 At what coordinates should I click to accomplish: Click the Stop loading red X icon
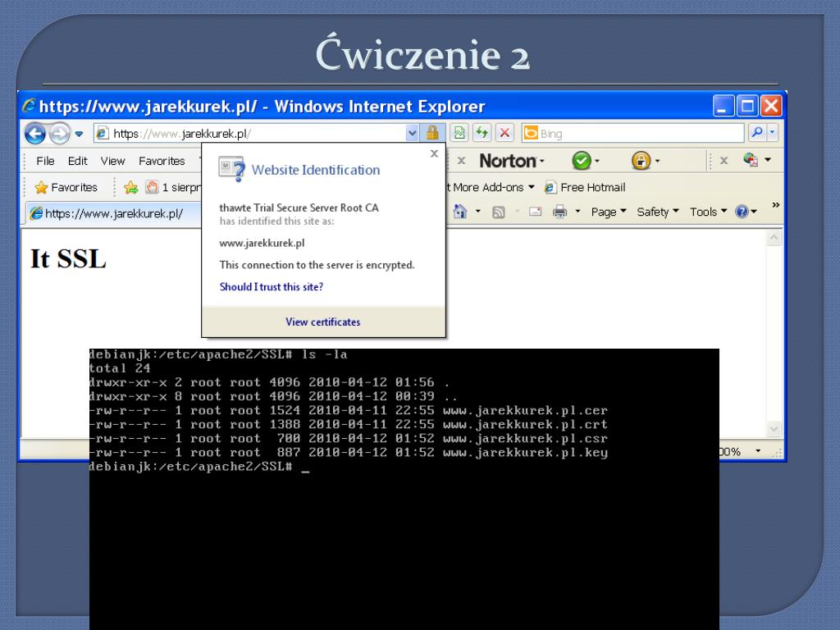(504, 133)
